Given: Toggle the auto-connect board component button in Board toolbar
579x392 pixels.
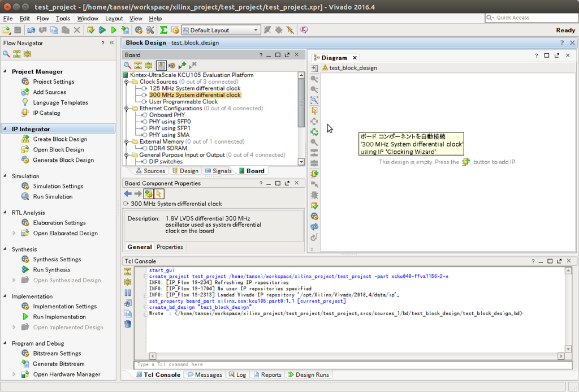Looking at the screenshot, I should (161, 66).
